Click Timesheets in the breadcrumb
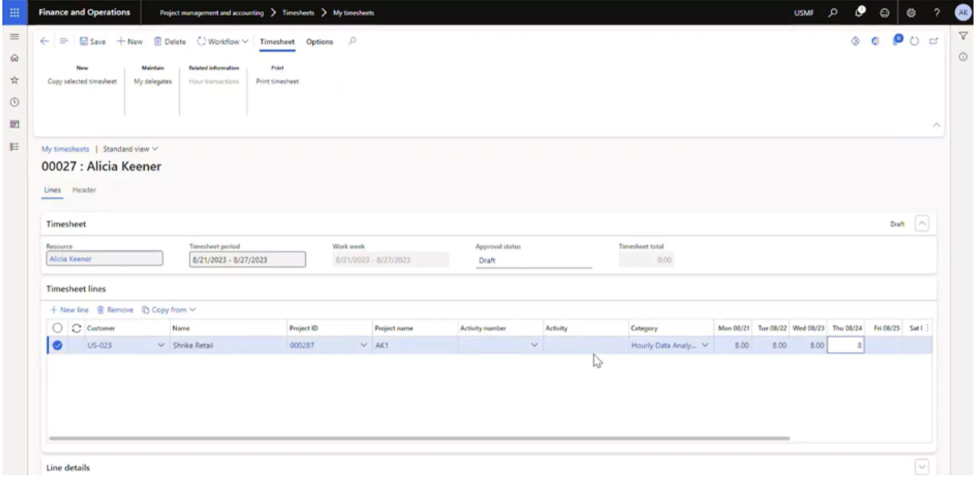This screenshot has width=980, height=483. [298, 12]
